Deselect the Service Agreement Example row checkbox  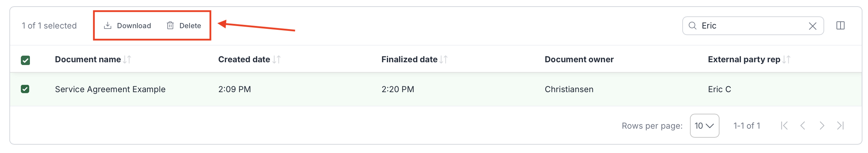25,89
